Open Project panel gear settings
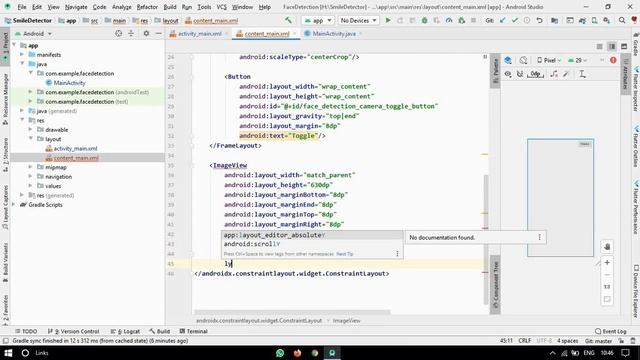Viewport: 640px width, 360px height. coord(146,33)
